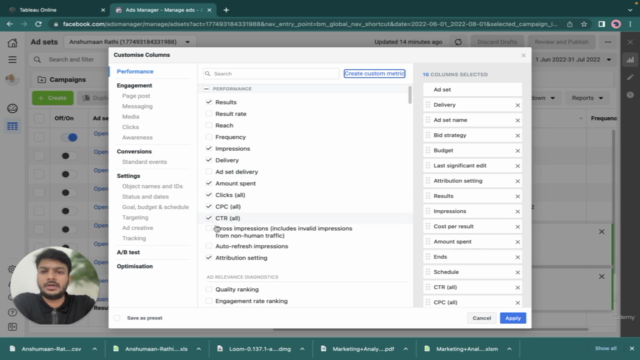Go back using browser back arrow

click(x=10, y=24)
